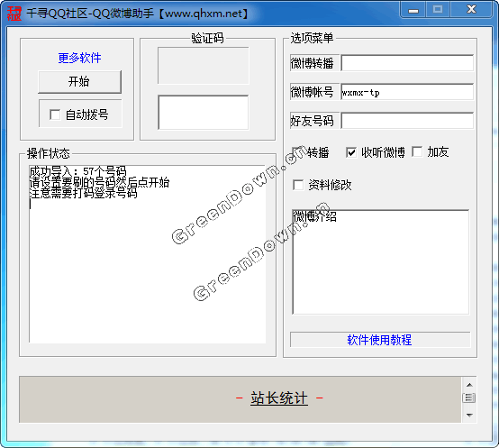This screenshot has width=499, height=448.
Task: Click the 微博帐号 field containing wxmx-tp
Action: [x=407, y=92]
